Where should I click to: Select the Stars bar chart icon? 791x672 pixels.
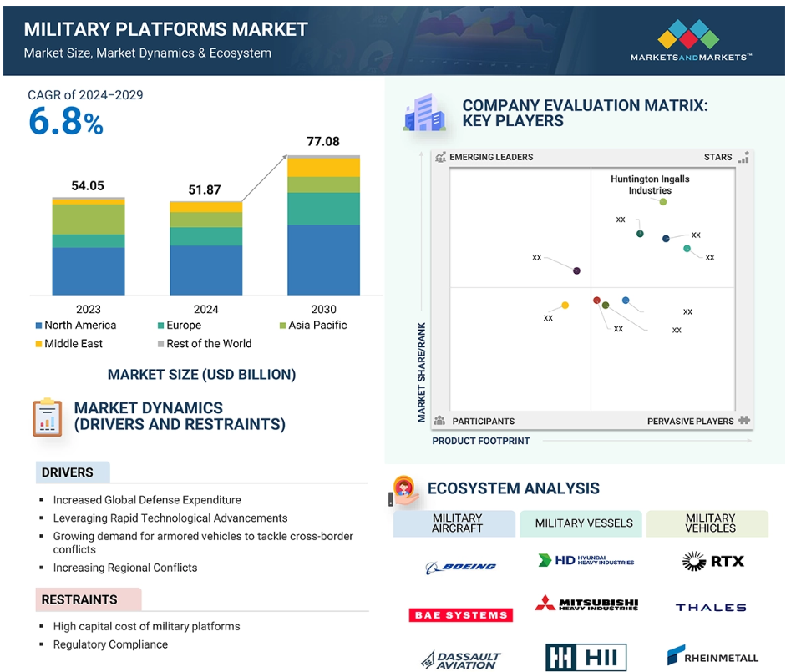click(743, 157)
